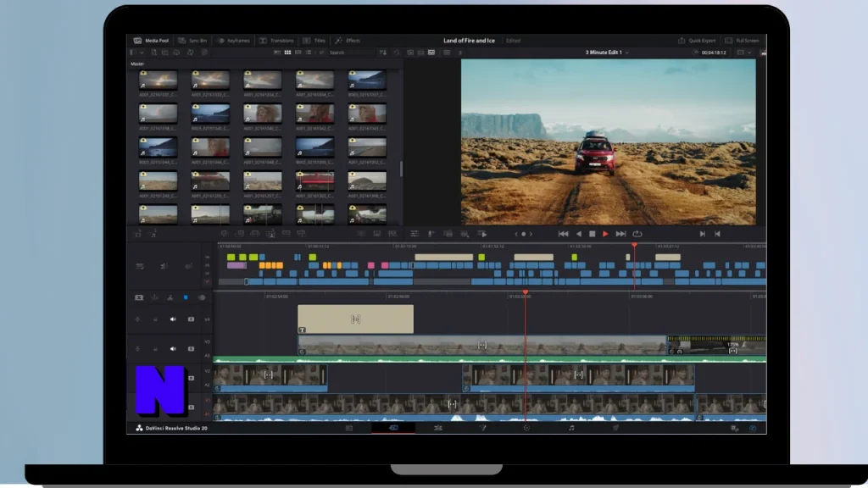Switch to the Sync Bin tab

point(192,41)
